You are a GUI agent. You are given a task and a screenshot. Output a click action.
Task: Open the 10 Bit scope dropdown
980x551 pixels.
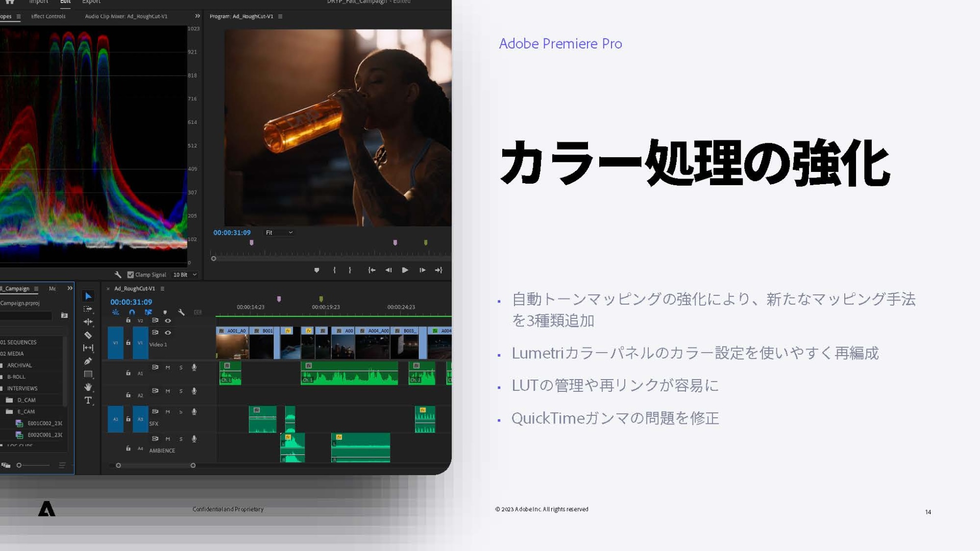pos(185,275)
